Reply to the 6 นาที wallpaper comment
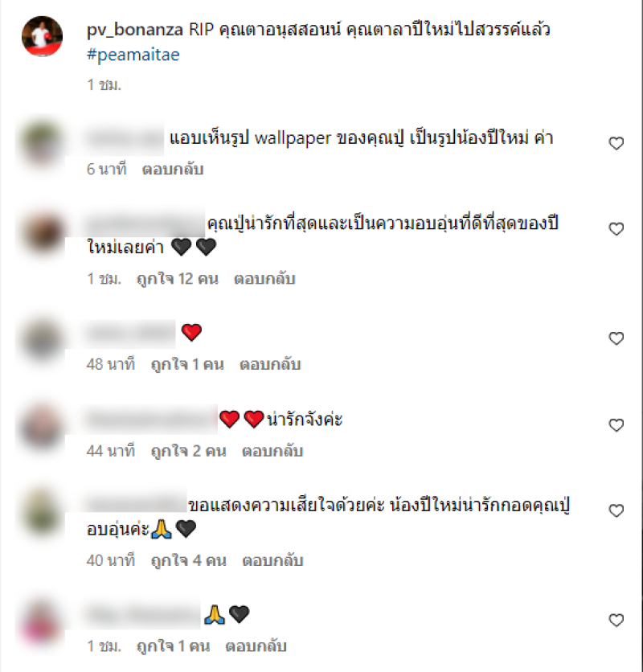Screen dimensions: 643x672 [173, 170]
